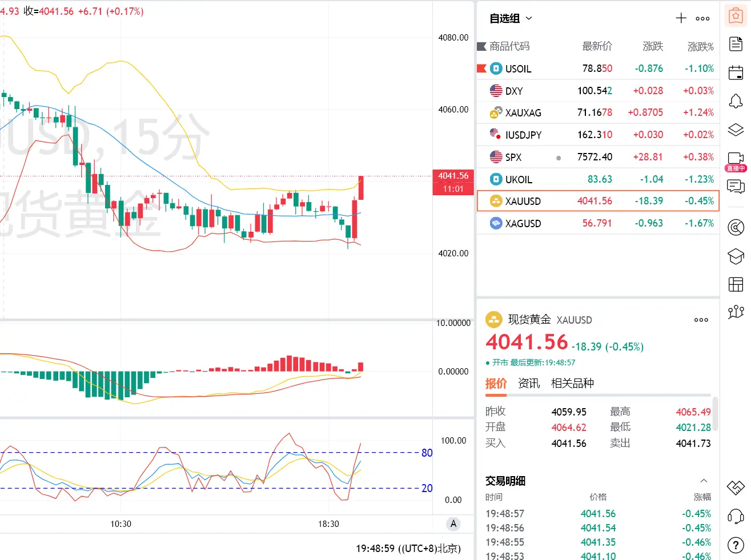Add a symbol with the plus icon
The height and width of the screenshot is (560, 751).
pyautogui.click(x=681, y=18)
